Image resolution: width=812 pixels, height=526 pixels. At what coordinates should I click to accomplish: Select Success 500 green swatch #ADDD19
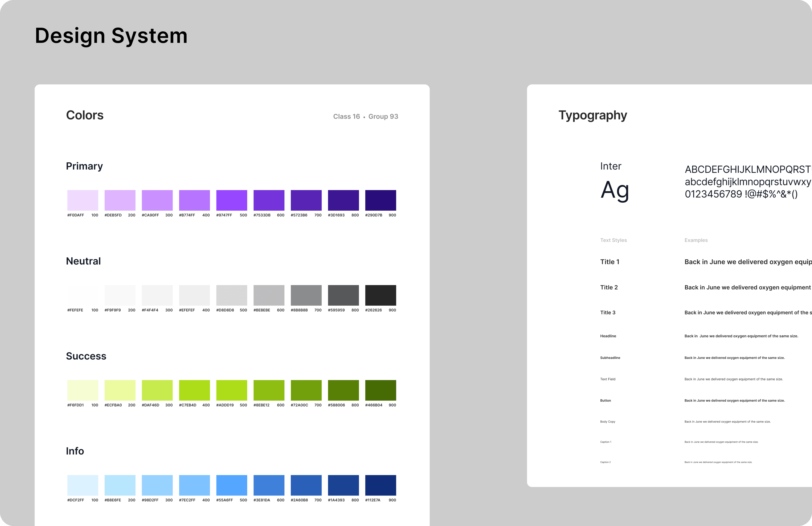point(231,390)
